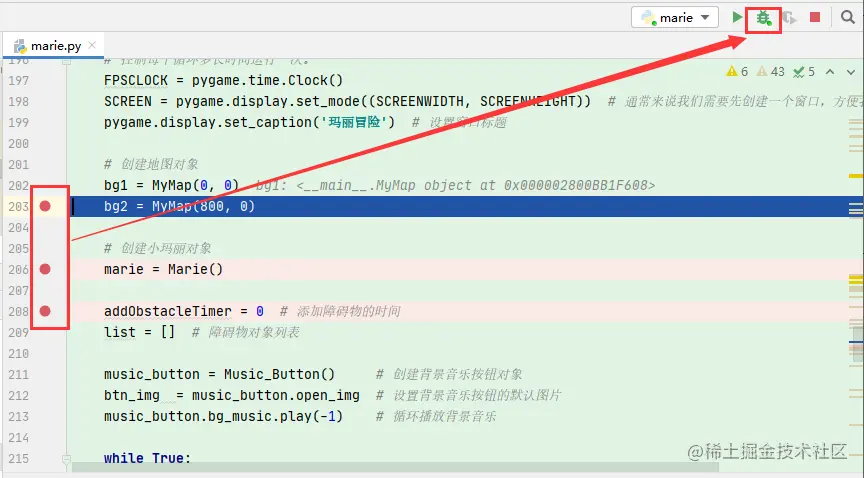
Task: Click the yellow warning stripe mark near line 202
Action: pos(856,176)
